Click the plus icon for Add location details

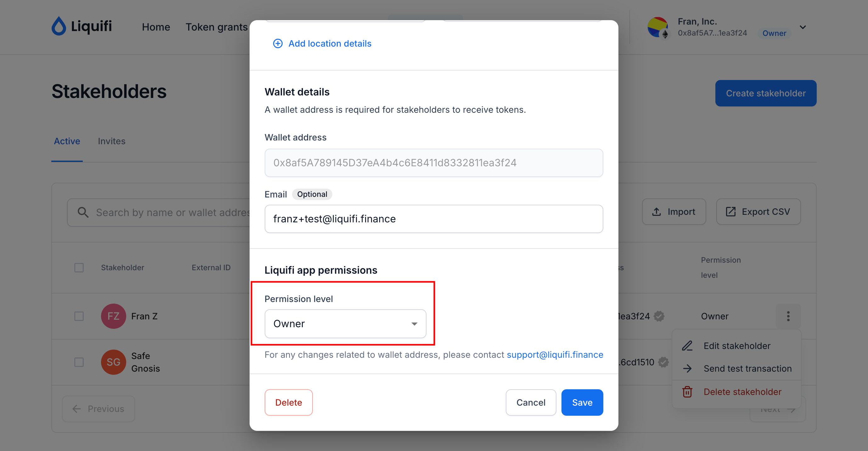pyautogui.click(x=278, y=43)
